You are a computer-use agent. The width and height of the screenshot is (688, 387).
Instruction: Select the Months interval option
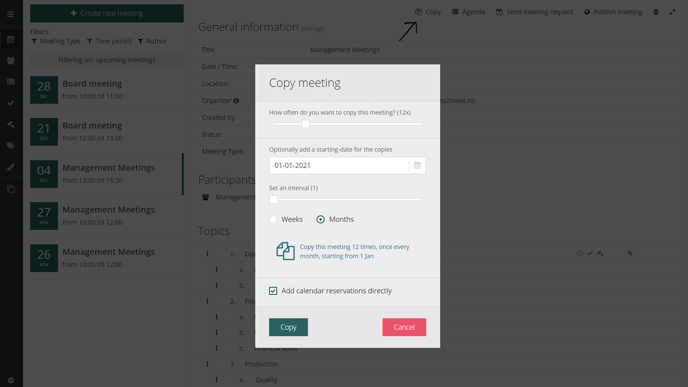click(x=321, y=219)
